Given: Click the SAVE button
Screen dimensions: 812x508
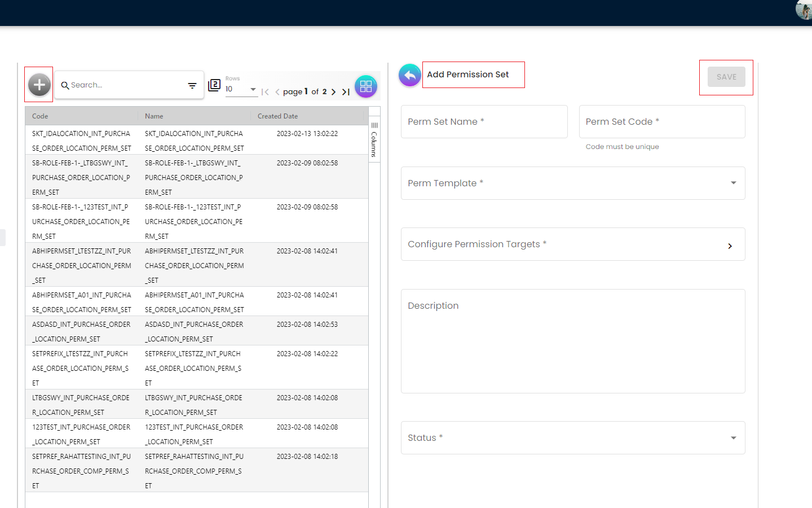Looking at the screenshot, I should tap(726, 77).
